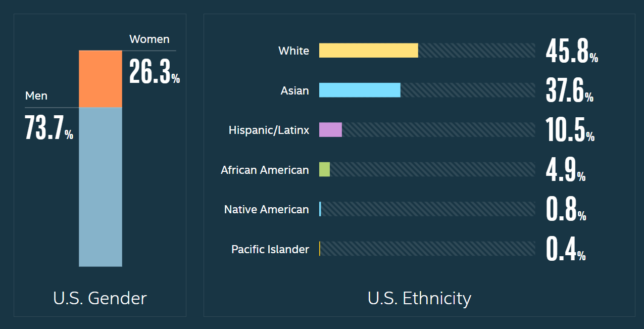The height and width of the screenshot is (329, 644).
Task: Click the 45.8% White percentage
Action: click(x=571, y=51)
